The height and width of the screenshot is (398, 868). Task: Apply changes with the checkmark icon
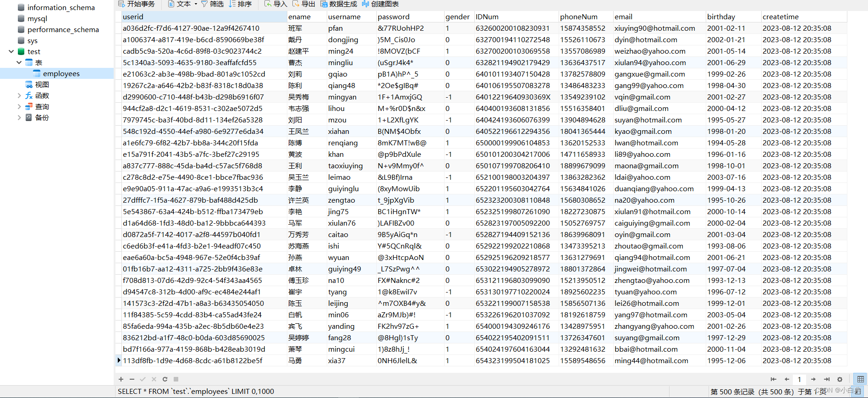tap(143, 379)
